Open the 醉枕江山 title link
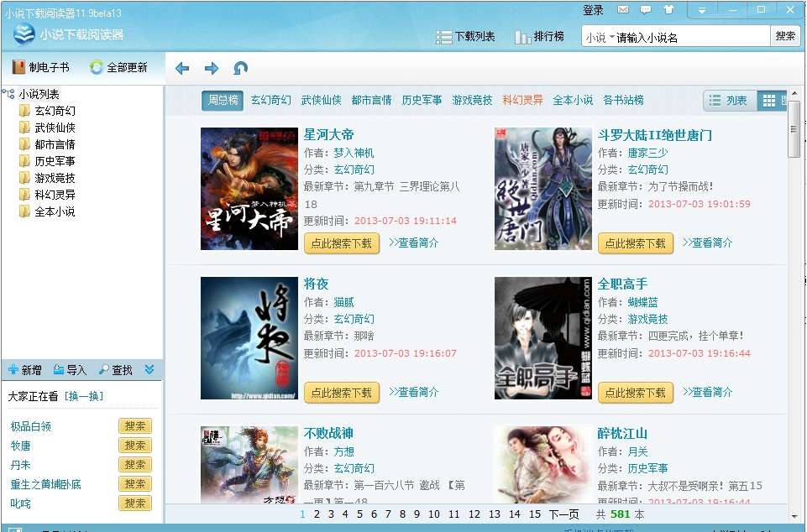807x532 pixels. click(622, 433)
